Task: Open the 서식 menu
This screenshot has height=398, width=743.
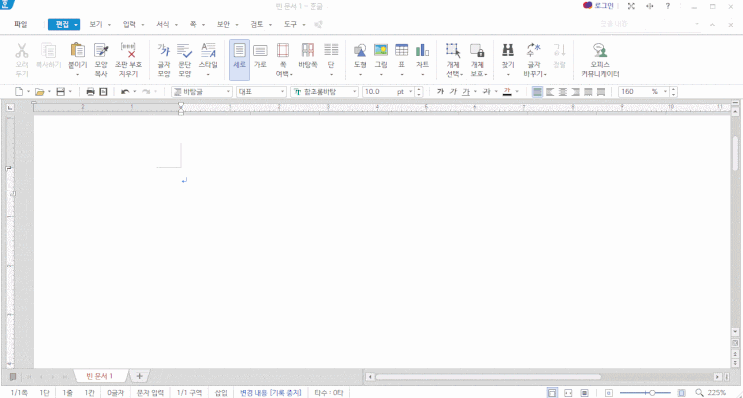Action: tap(163, 25)
